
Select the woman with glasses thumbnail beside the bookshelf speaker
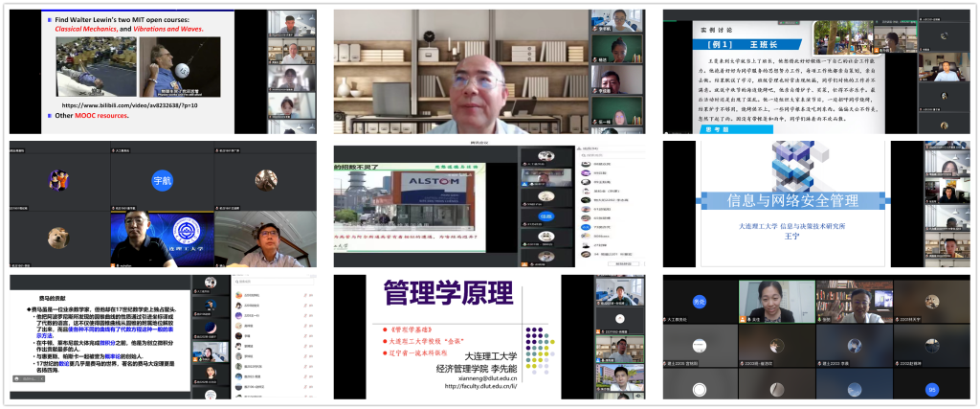617,21
